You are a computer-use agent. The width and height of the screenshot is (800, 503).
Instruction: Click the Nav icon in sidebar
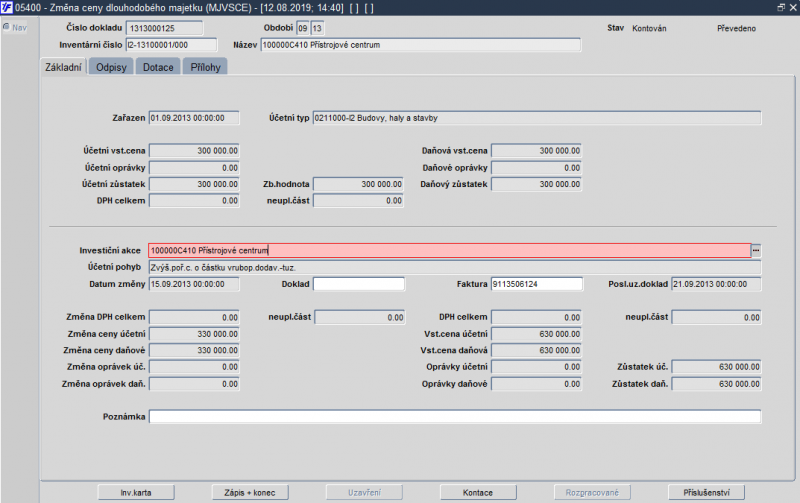point(6,27)
